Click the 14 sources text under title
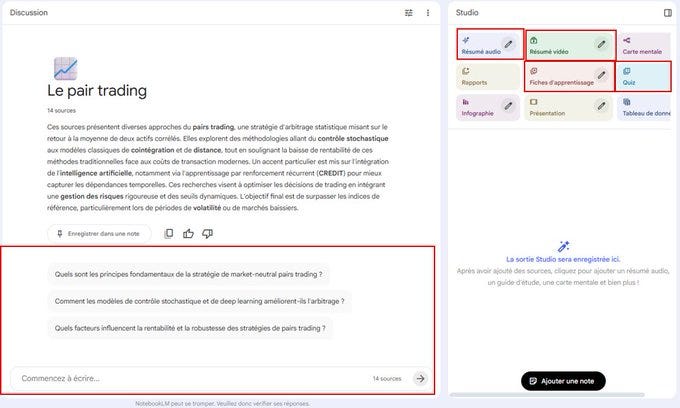 (61, 111)
